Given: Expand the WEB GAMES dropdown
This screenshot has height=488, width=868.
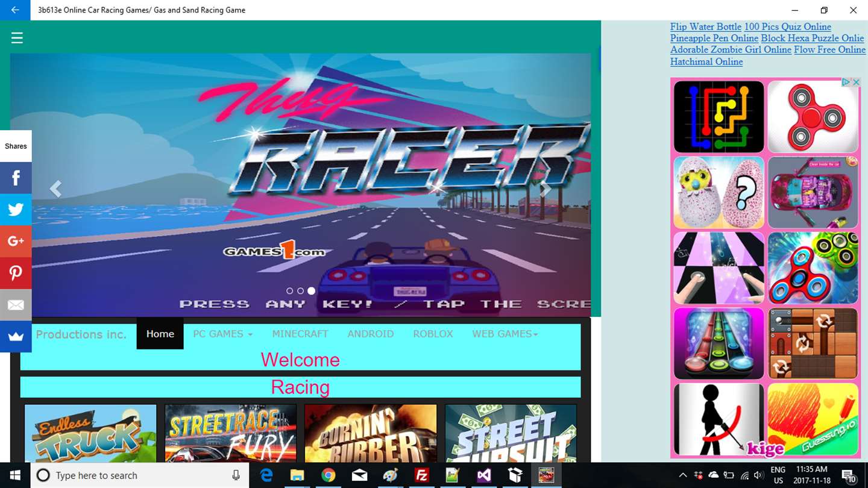Looking at the screenshot, I should 505,334.
